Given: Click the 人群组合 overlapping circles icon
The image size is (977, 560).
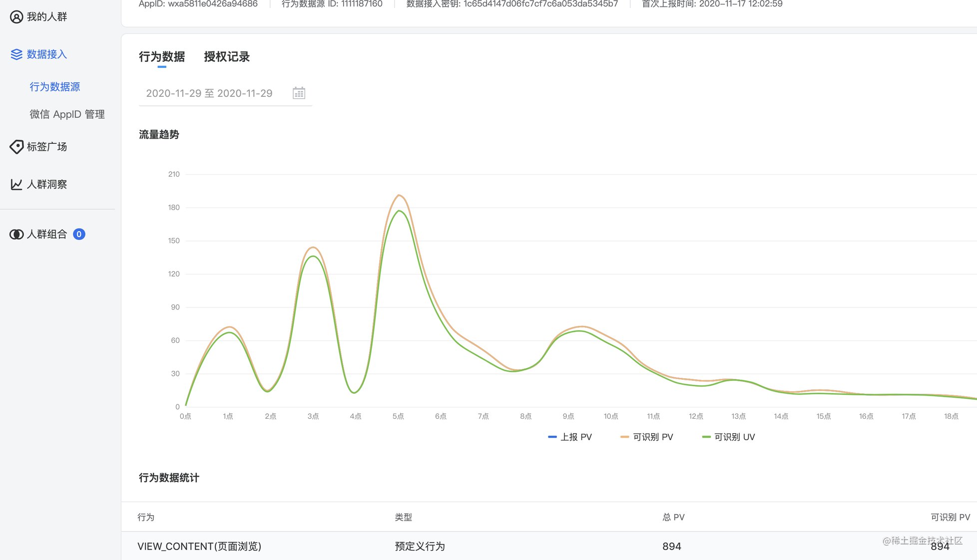Looking at the screenshot, I should (16, 234).
